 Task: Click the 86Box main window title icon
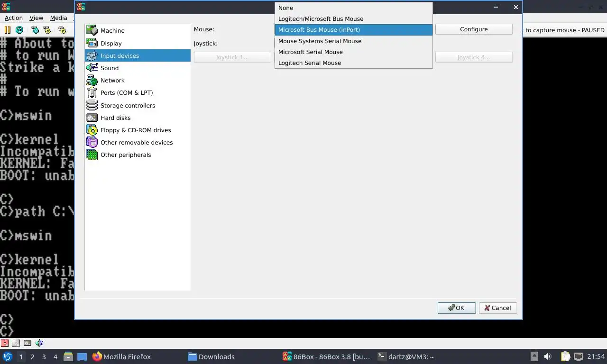tap(6, 7)
